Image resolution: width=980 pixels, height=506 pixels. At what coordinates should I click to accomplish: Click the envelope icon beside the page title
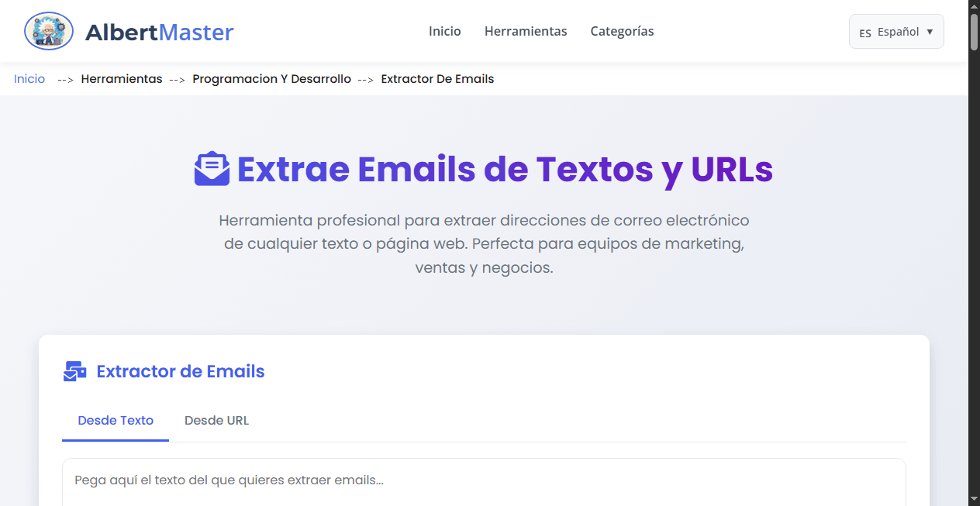tap(211, 168)
